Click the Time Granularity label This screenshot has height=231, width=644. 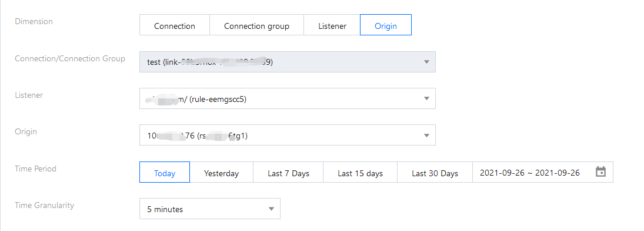[x=44, y=205]
